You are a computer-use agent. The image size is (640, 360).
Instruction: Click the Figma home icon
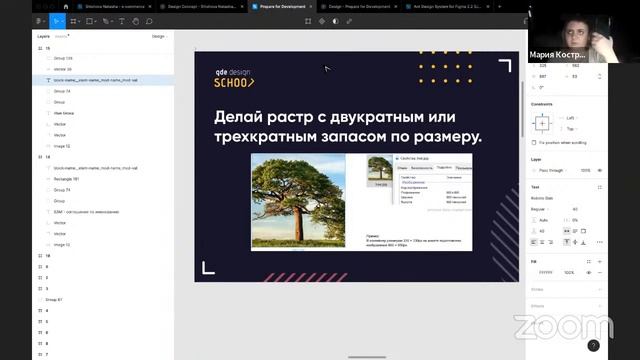click(x=66, y=7)
